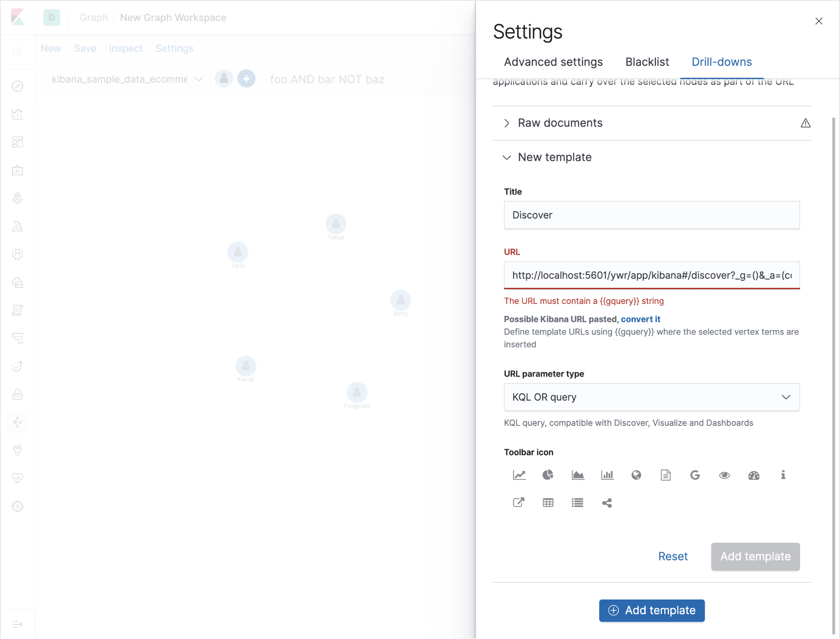
Task: Click the warning icon on Raw documents
Action: click(805, 123)
